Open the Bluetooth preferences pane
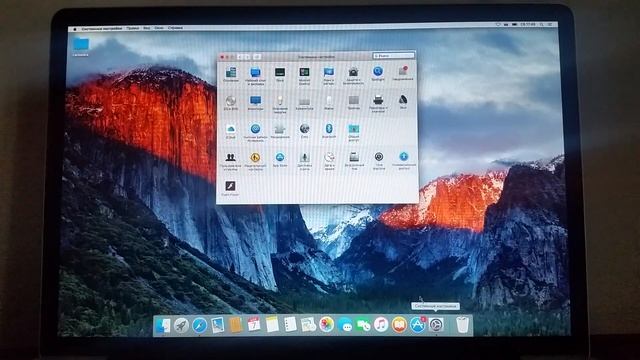 click(329, 129)
